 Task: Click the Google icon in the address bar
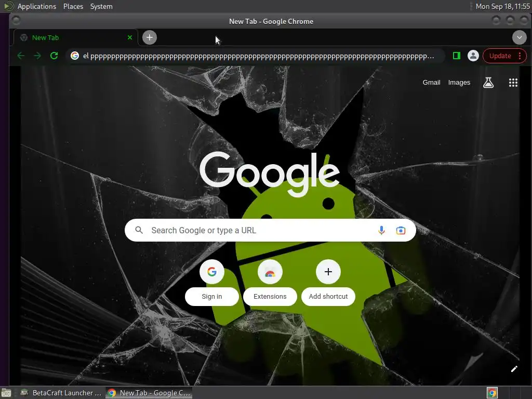click(75, 56)
